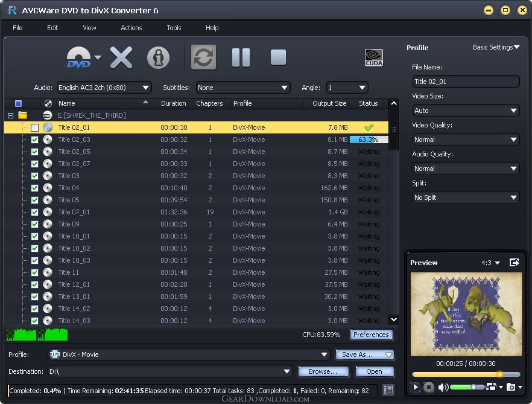Show title info with the info icon

[158, 58]
